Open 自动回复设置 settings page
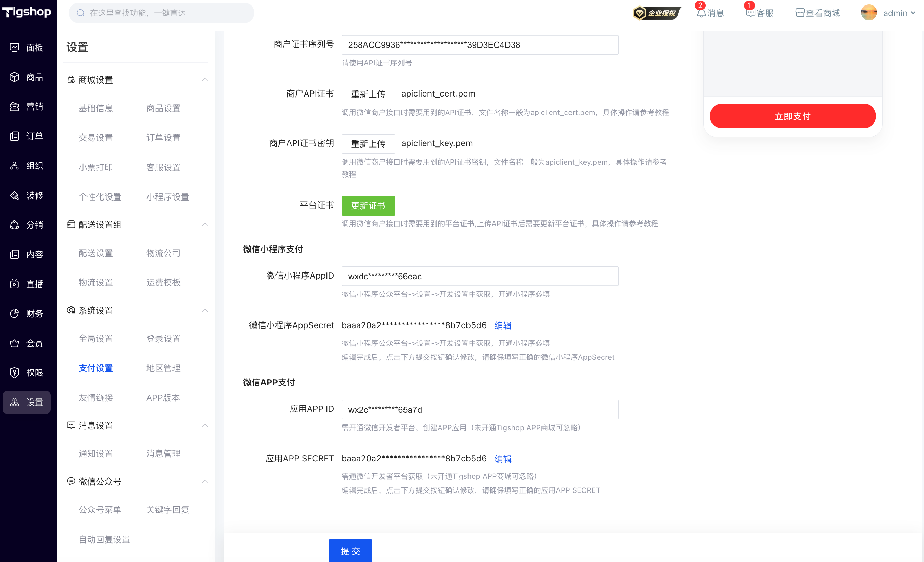Screen dimensions: 924x562 pyautogui.click(x=104, y=539)
